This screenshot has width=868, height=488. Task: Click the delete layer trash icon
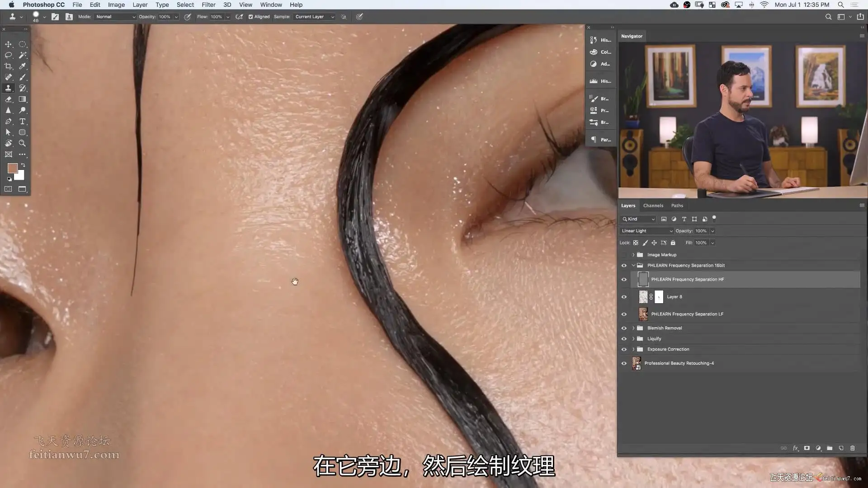853,448
